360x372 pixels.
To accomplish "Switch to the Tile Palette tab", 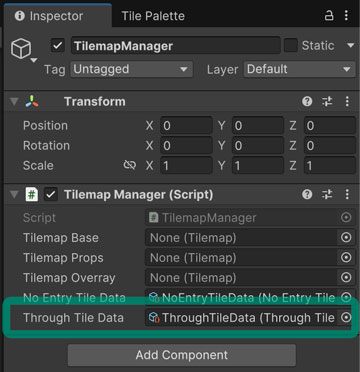I will click(153, 16).
